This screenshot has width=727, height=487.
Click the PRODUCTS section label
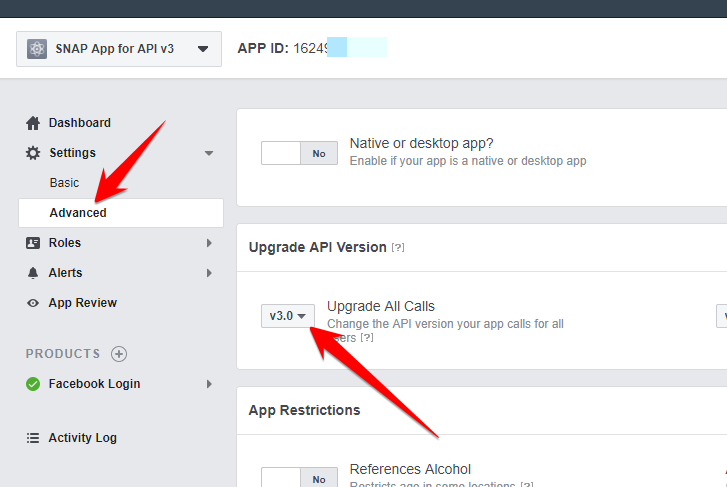click(x=63, y=354)
